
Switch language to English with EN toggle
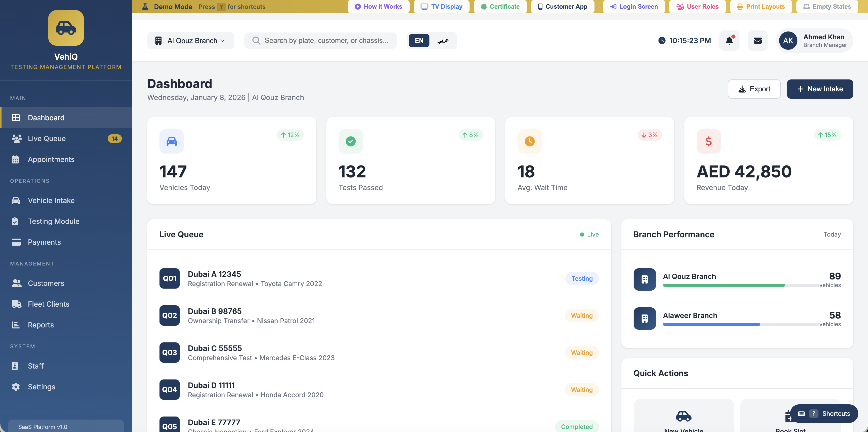tap(419, 40)
